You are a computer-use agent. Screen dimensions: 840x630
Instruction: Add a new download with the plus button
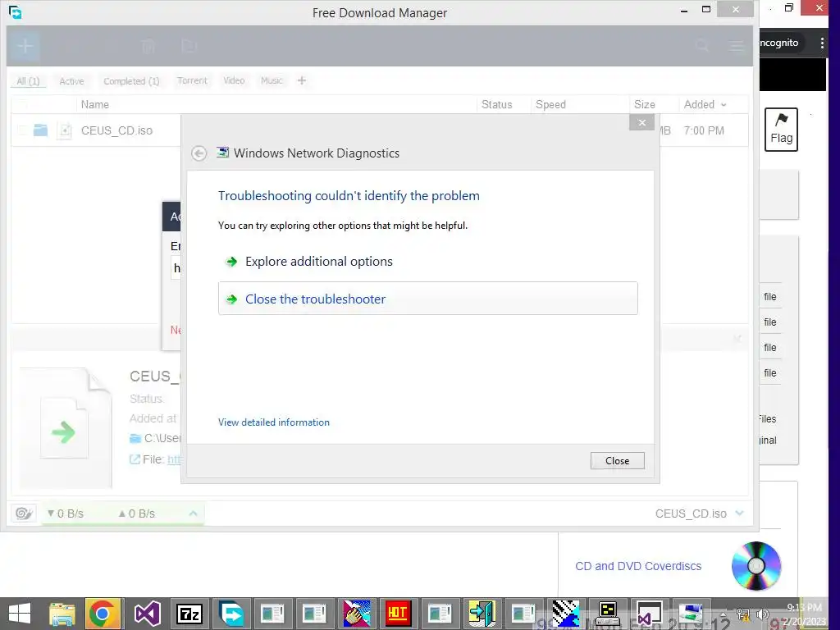coord(25,46)
